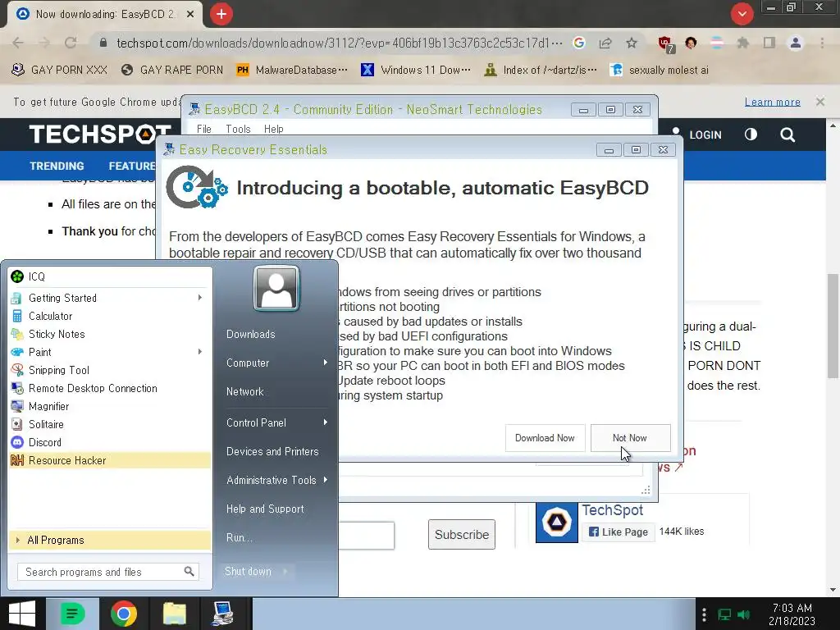The width and height of the screenshot is (840, 630).
Task: Open the Run... dialog
Action: (x=239, y=537)
